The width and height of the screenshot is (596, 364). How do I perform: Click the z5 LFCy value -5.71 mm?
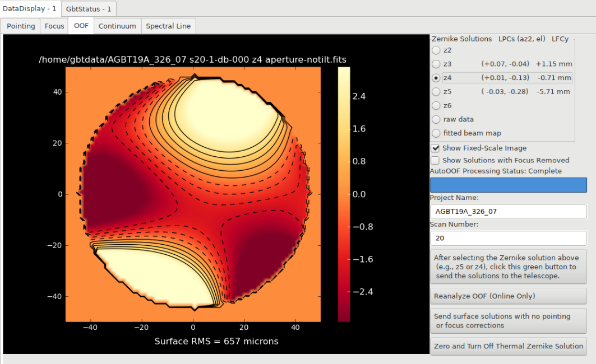(x=553, y=92)
